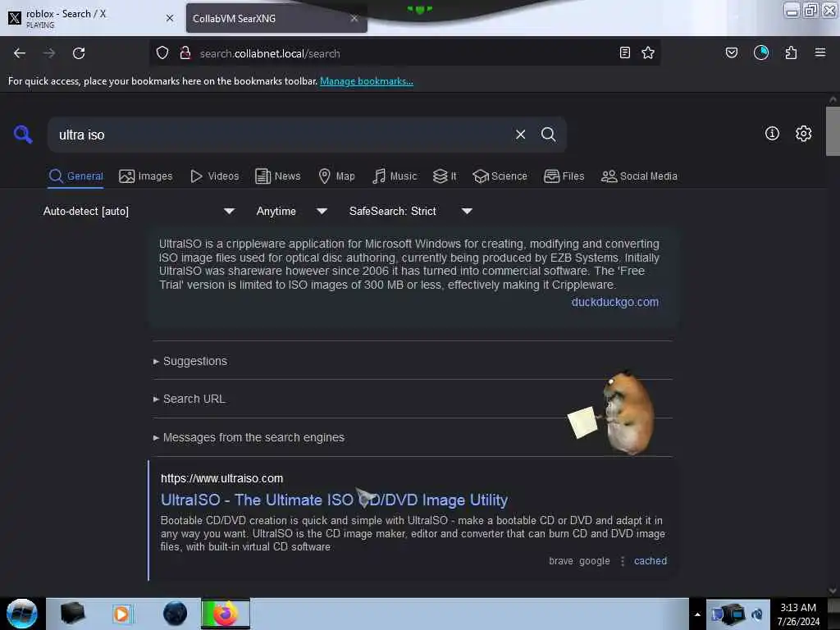Open the SafeSearch: Strict dropdown
This screenshot has width=840, height=630.
pos(410,211)
